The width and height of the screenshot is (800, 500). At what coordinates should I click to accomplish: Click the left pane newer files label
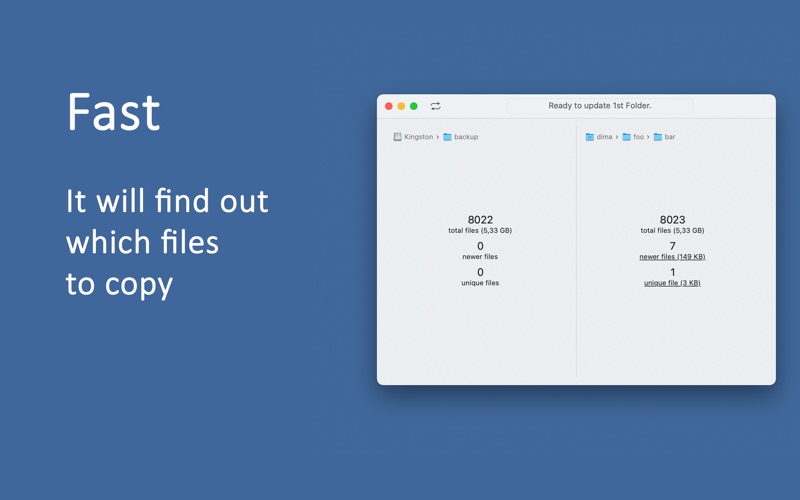tap(480, 257)
